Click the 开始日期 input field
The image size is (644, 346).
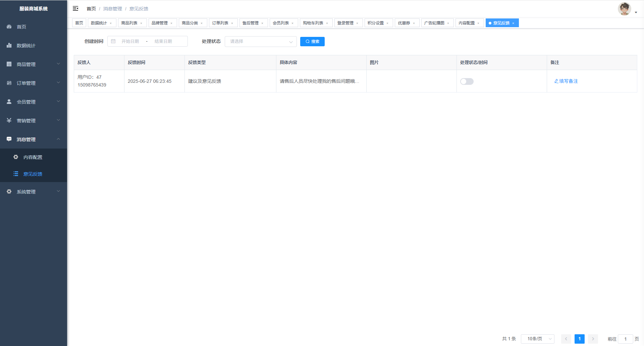130,41
